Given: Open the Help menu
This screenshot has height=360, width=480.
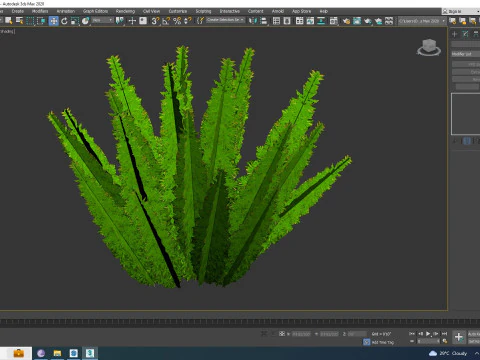Looking at the screenshot, I should (323, 11).
